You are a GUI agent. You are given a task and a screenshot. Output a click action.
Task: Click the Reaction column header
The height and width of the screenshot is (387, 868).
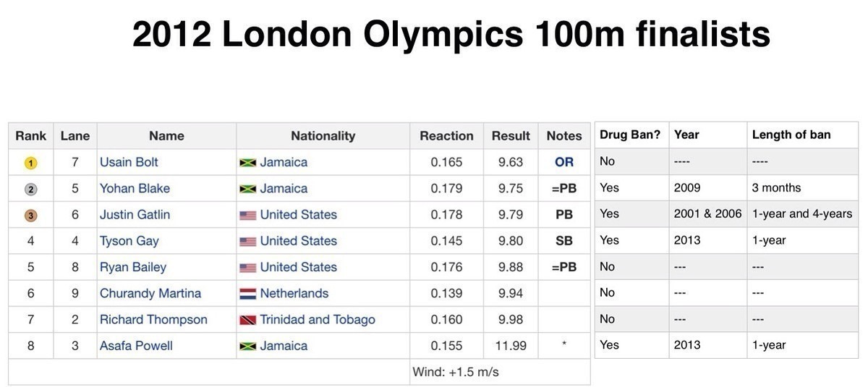pyautogui.click(x=446, y=135)
